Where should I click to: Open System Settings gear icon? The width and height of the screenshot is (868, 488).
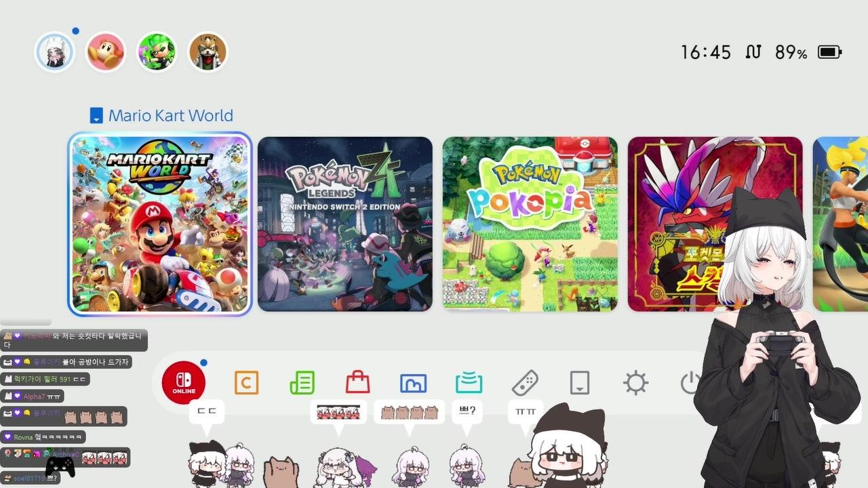pyautogui.click(x=635, y=384)
